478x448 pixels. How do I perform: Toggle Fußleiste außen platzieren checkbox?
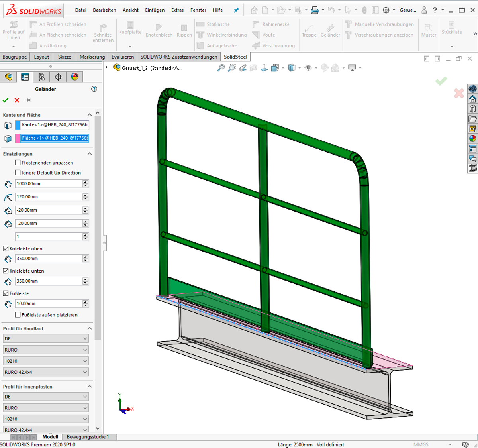click(18, 315)
